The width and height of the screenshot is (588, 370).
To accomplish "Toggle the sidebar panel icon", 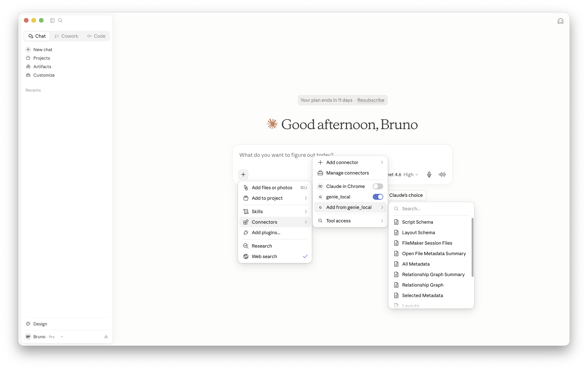I will 52,20.
